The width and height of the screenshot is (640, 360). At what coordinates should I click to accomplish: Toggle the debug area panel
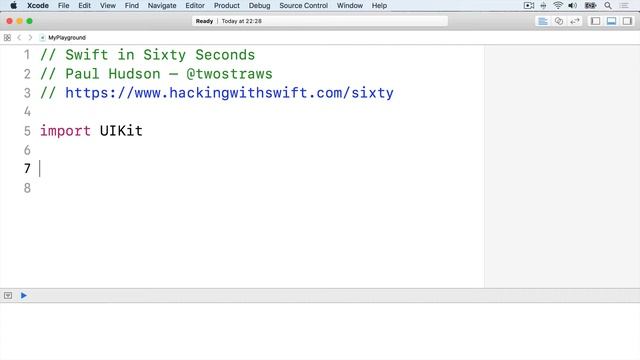coord(611,21)
